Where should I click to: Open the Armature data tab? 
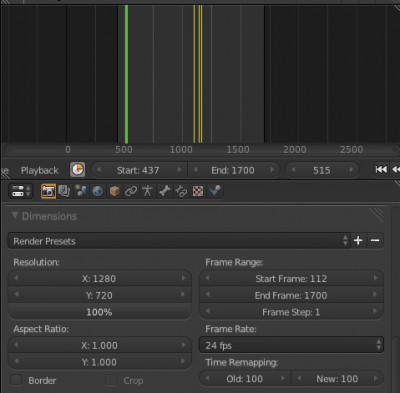pyautogui.click(x=147, y=191)
